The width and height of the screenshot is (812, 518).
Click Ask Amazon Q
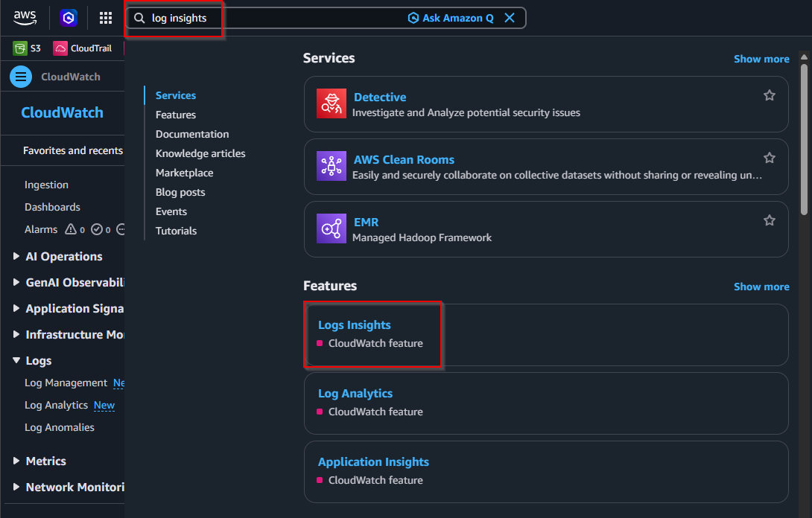(451, 18)
